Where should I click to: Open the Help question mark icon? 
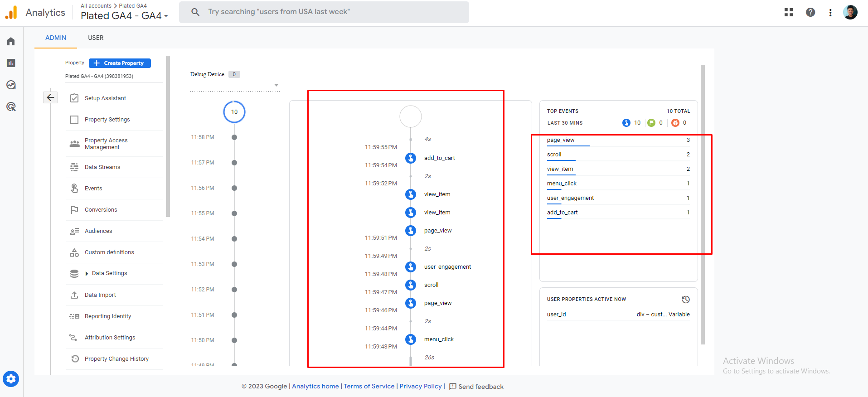(810, 12)
